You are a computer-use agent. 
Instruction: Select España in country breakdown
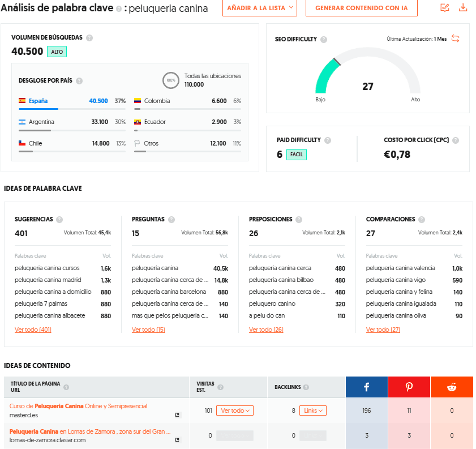click(38, 101)
